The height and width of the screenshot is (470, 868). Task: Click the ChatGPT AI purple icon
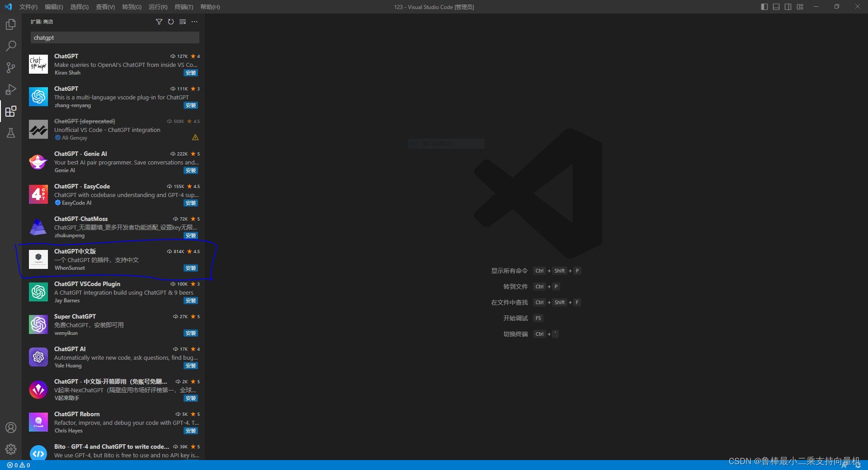coord(38,357)
